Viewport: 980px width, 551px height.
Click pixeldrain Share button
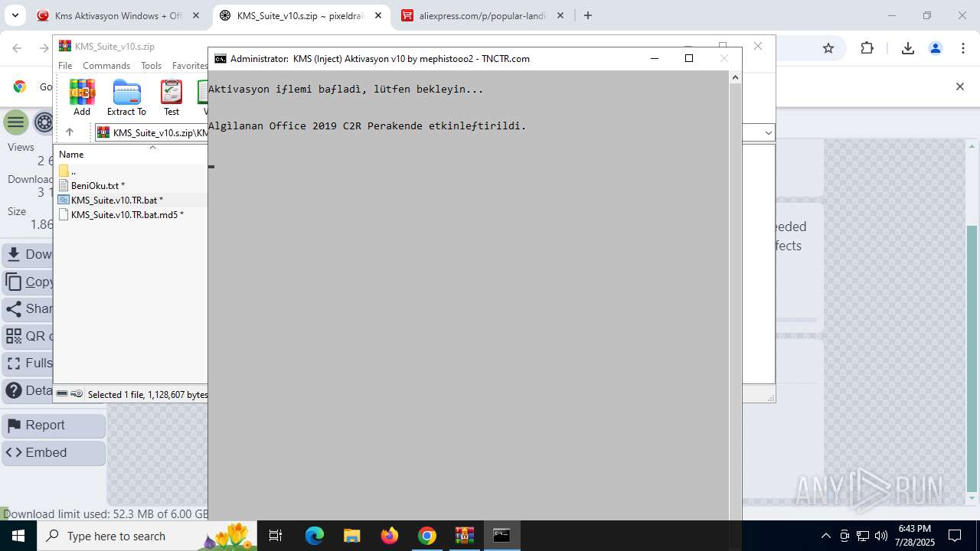[28, 308]
